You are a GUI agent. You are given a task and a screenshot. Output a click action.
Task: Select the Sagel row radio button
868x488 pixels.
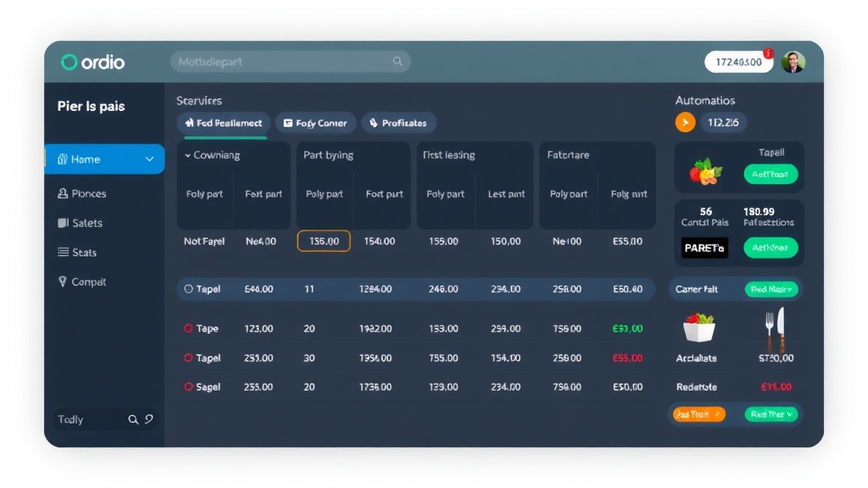point(188,387)
